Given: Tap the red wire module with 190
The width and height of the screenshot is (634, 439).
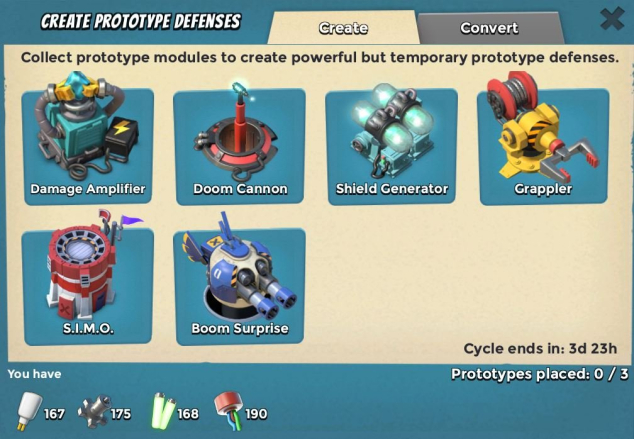Looking at the screenshot, I should pyautogui.click(x=230, y=409).
